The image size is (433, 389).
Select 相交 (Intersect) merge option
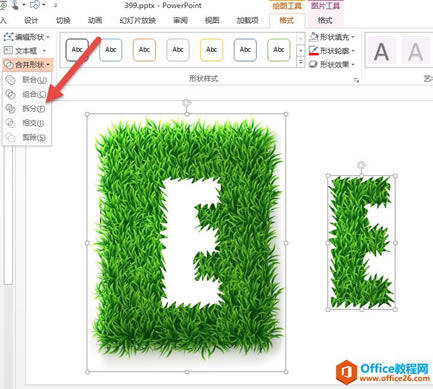point(27,123)
